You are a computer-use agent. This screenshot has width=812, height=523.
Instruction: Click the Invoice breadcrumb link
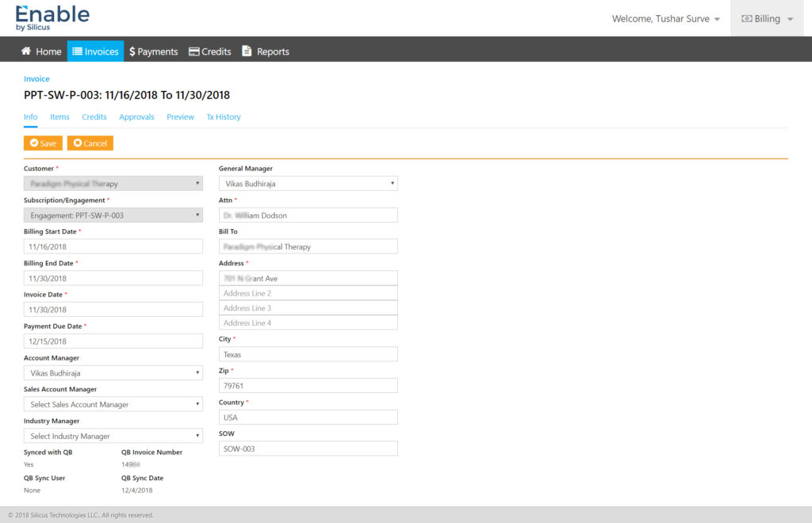[36, 78]
